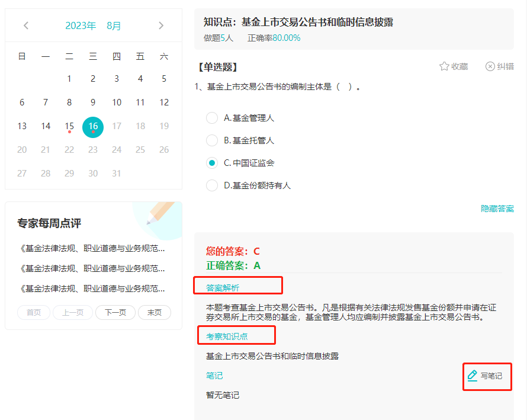Select date 15 with the red dot
This screenshot has height=420, width=527.
pos(69,126)
